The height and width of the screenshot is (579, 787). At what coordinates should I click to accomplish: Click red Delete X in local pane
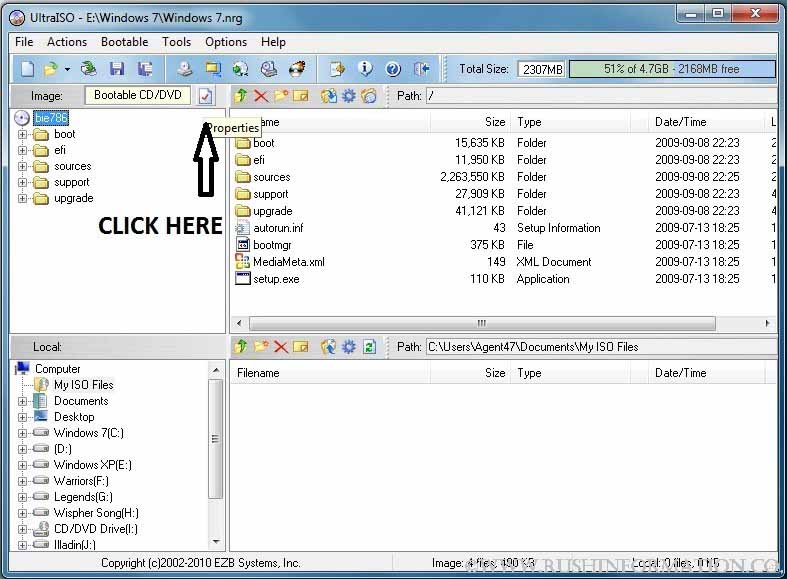click(x=281, y=347)
